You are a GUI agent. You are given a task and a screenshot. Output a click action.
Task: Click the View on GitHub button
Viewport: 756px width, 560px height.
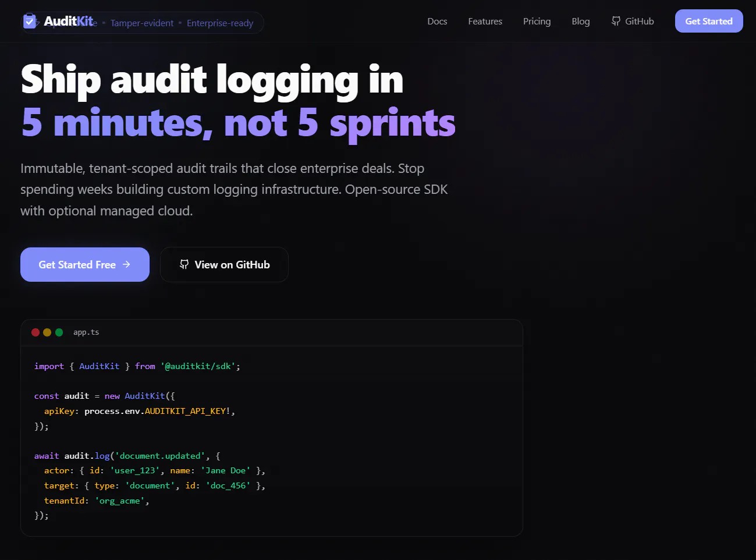tap(224, 264)
